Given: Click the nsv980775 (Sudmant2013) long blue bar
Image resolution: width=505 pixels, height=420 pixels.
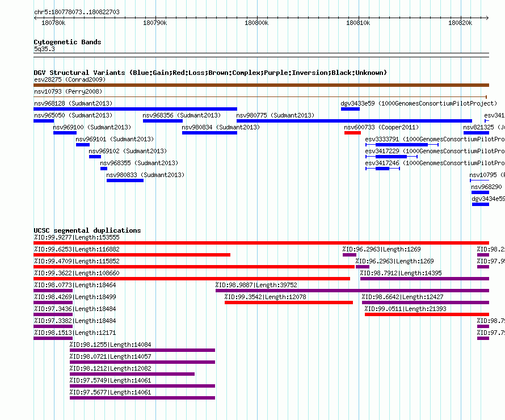Looking at the screenshot, I should coord(354,121).
